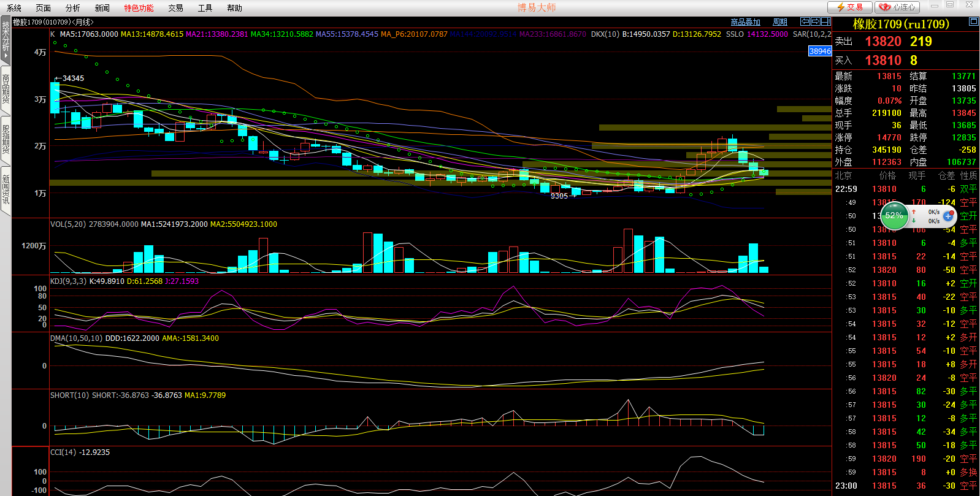
Task: Open the 新闻 menu
Action: tap(102, 8)
